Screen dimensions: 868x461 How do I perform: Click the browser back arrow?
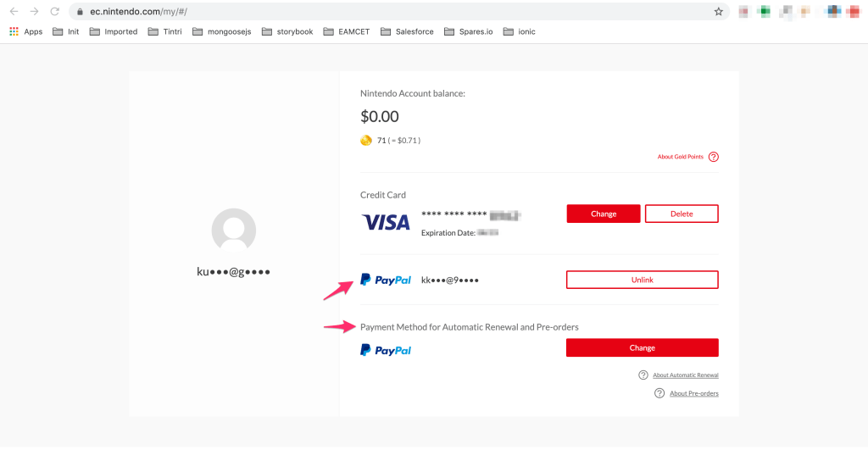[14, 12]
